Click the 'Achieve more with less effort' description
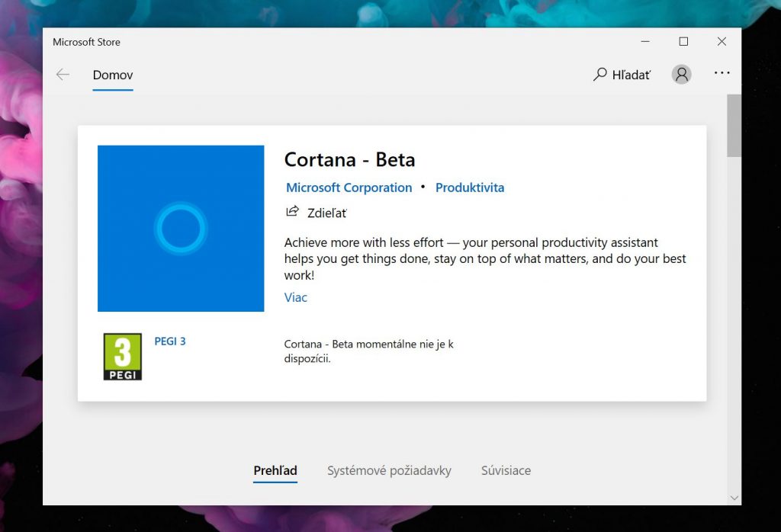Screen dimensions: 781x532 point(485,259)
